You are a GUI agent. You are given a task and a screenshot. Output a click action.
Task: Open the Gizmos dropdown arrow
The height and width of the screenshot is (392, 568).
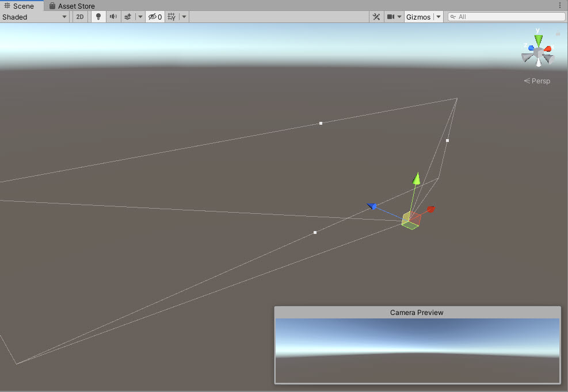[x=439, y=17]
